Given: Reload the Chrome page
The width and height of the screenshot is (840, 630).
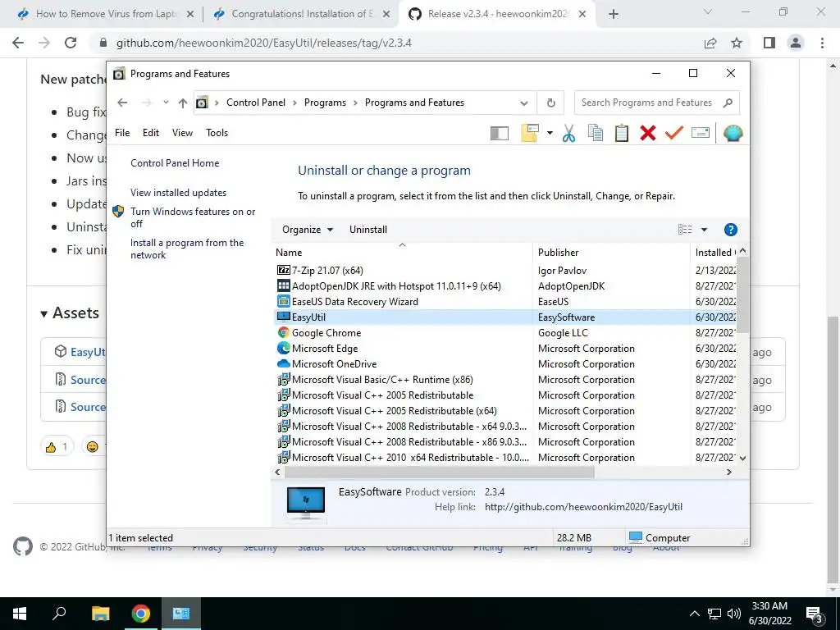Looking at the screenshot, I should pos(71,43).
